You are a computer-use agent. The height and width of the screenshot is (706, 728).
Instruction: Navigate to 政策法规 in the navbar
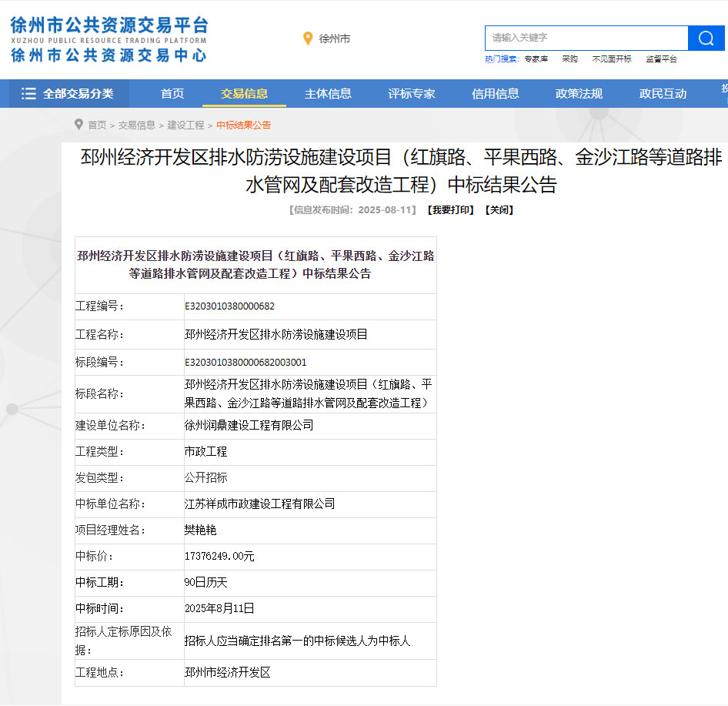point(579,94)
